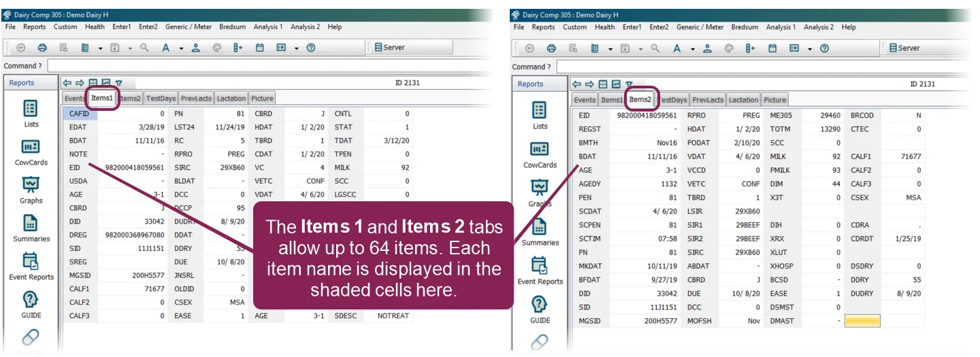Open screen icon dropdown arrow in left window
Viewport: 980px width, 357px height.
[x=297, y=48]
